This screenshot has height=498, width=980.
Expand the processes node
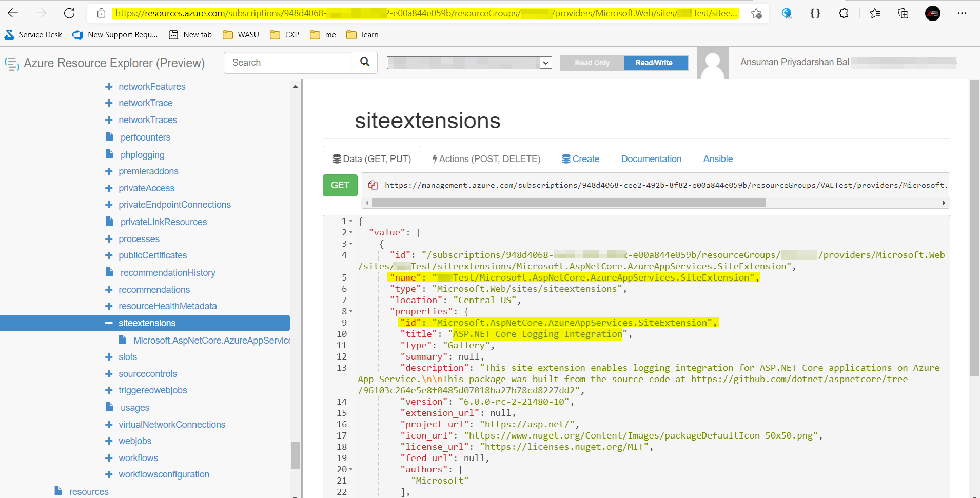pyautogui.click(x=109, y=239)
